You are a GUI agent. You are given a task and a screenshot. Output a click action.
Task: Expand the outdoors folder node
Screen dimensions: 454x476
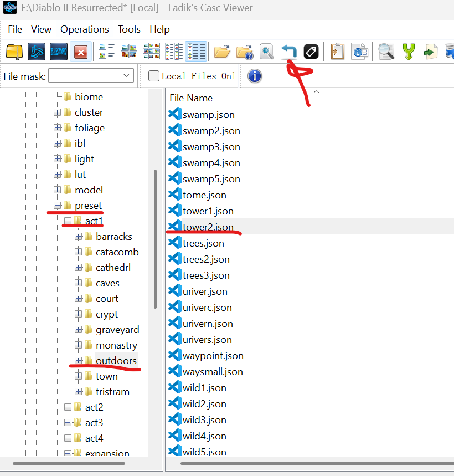(x=78, y=360)
